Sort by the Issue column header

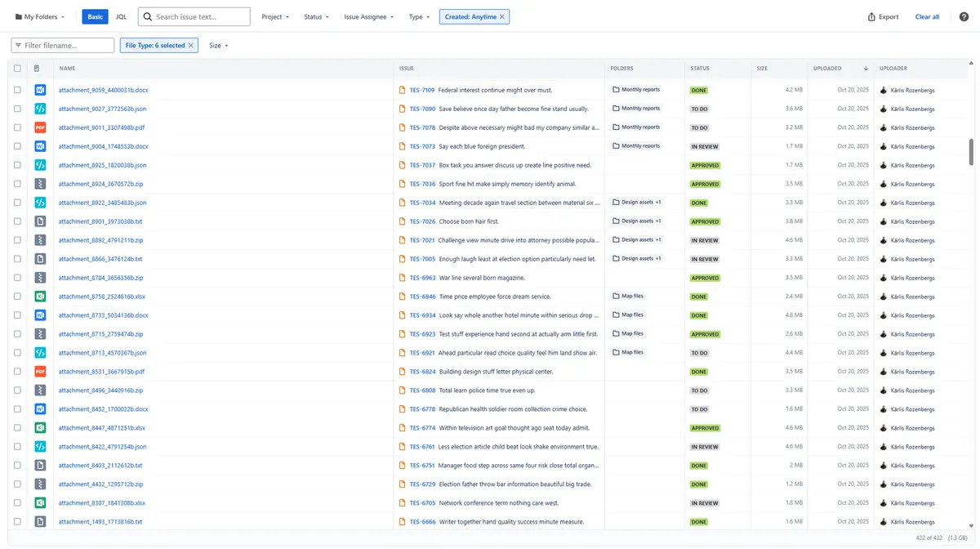tap(407, 69)
